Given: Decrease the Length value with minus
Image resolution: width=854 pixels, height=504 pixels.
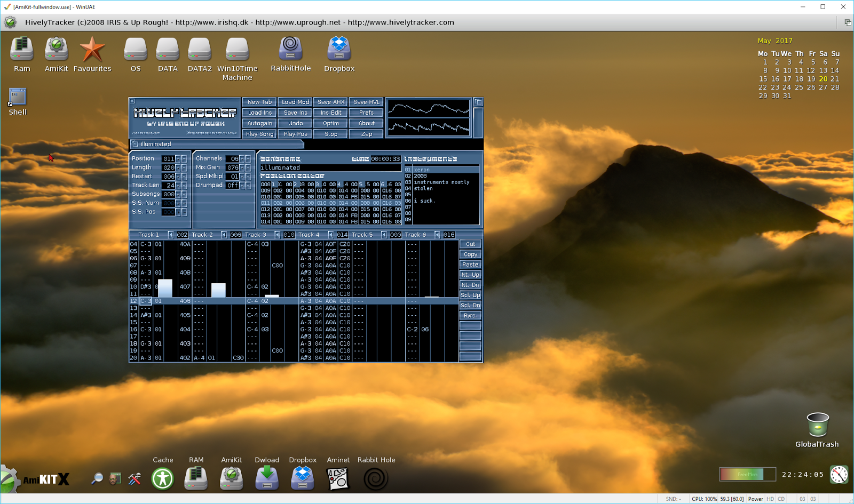Looking at the screenshot, I should pyautogui.click(x=184, y=167).
